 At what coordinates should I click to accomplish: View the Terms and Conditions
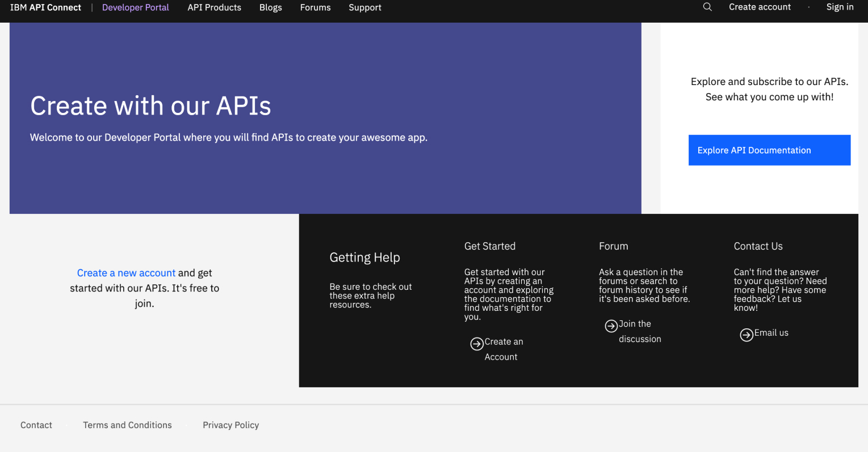[127, 425]
